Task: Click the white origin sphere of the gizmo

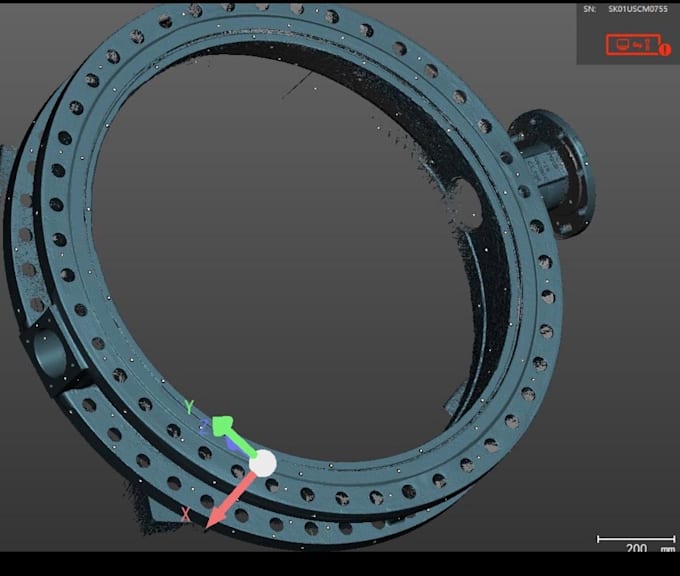Action: point(262,463)
